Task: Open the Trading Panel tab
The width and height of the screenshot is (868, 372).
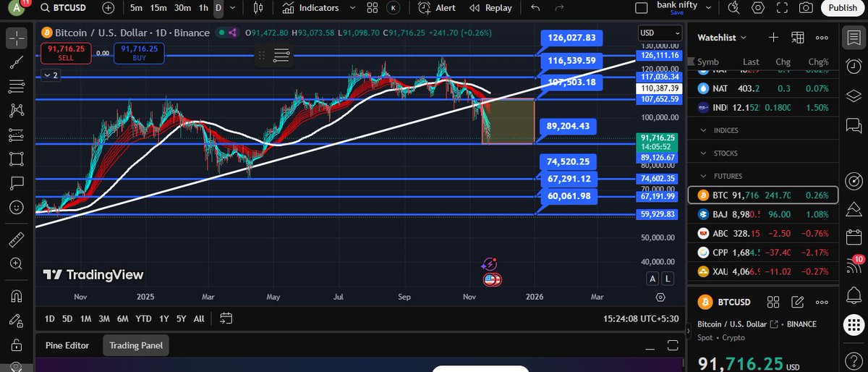Action: (136, 345)
